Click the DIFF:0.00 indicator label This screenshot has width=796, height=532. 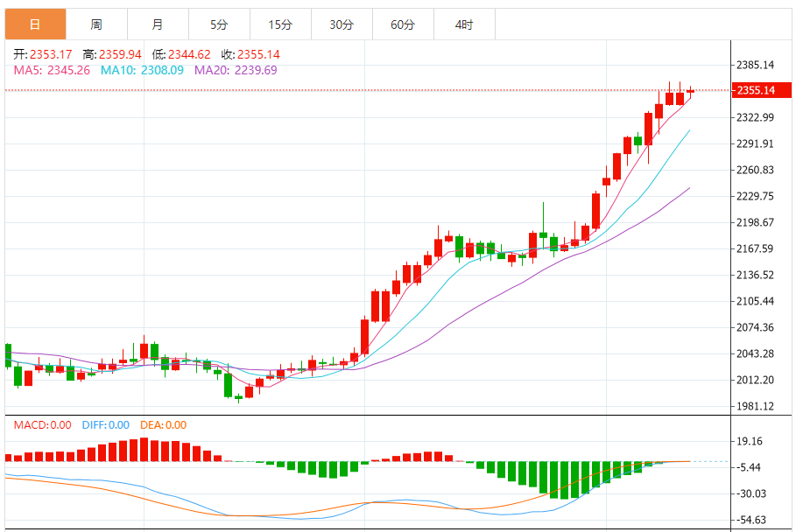click(x=106, y=425)
